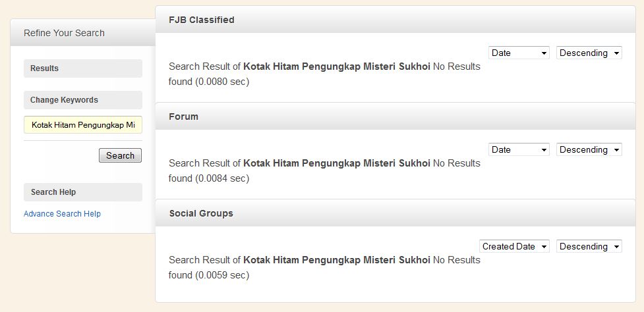Open the Advance Search Help link
Screen dimensions: 644x312
tap(62, 214)
